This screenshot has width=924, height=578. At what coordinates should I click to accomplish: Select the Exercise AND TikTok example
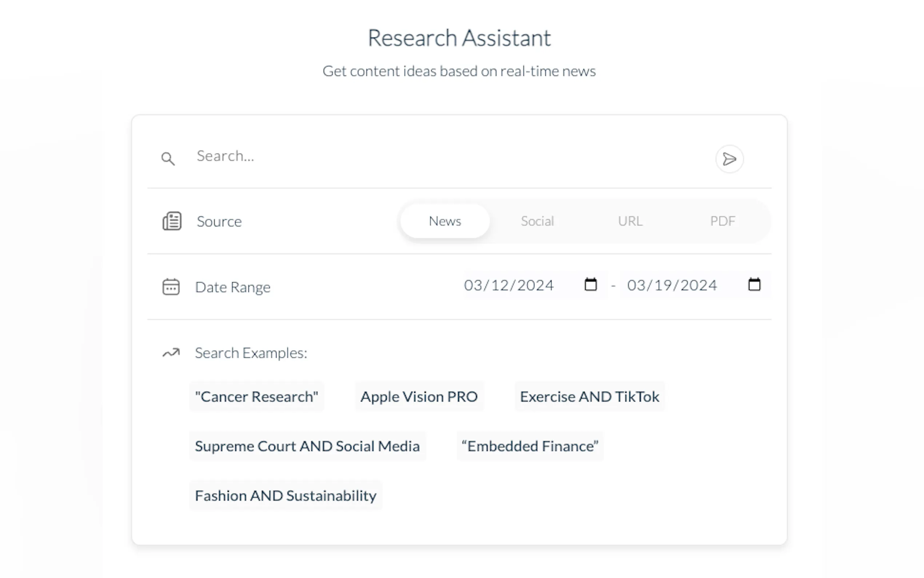coord(589,397)
